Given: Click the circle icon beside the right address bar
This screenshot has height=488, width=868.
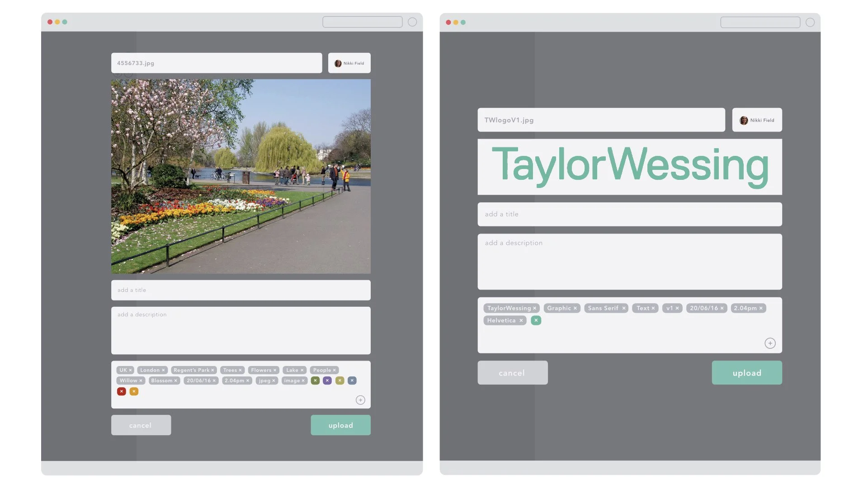Looking at the screenshot, I should 810,23.
